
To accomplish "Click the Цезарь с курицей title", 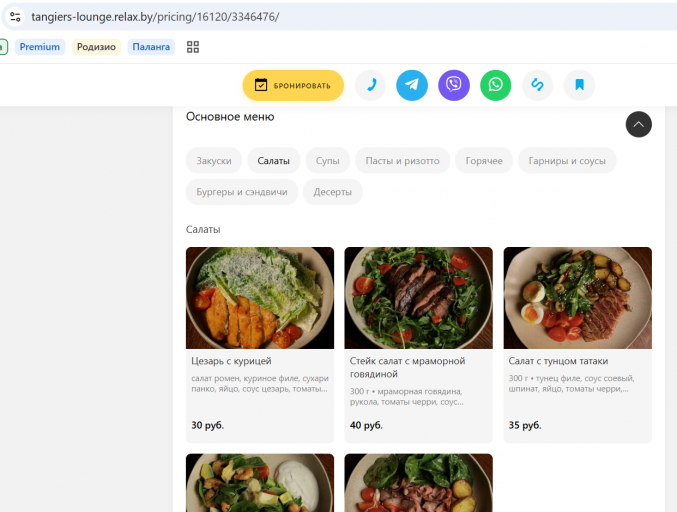I will click(x=231, y=361).
